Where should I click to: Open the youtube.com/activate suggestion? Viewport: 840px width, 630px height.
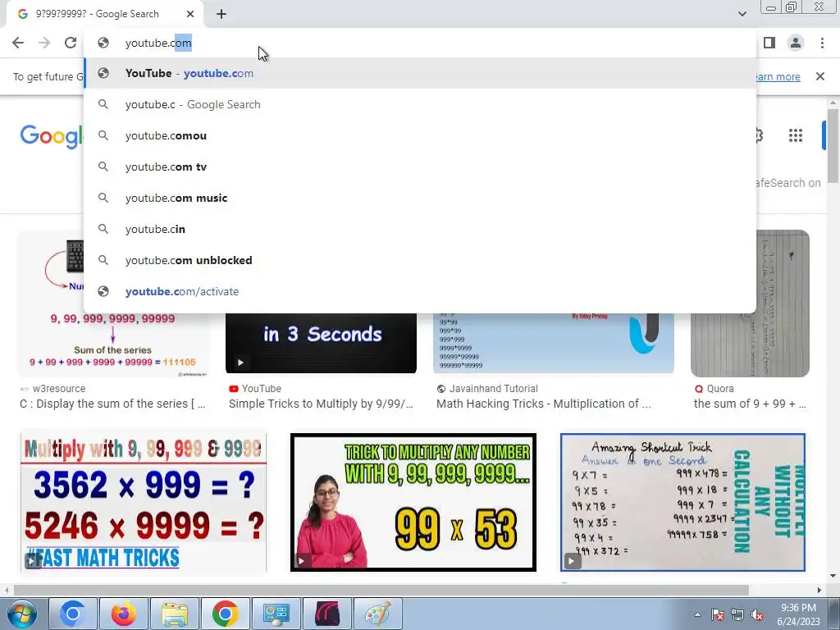(x=421, y=291)
